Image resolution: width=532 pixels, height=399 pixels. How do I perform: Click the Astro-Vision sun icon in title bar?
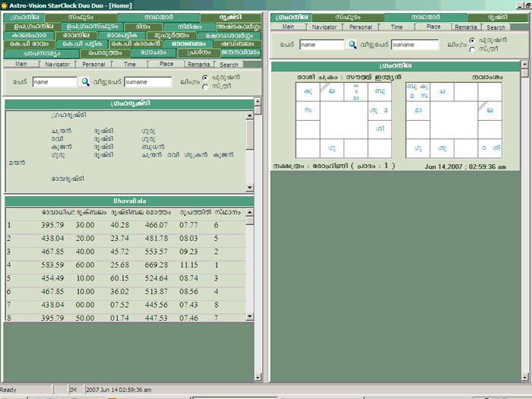click(4, 5)
